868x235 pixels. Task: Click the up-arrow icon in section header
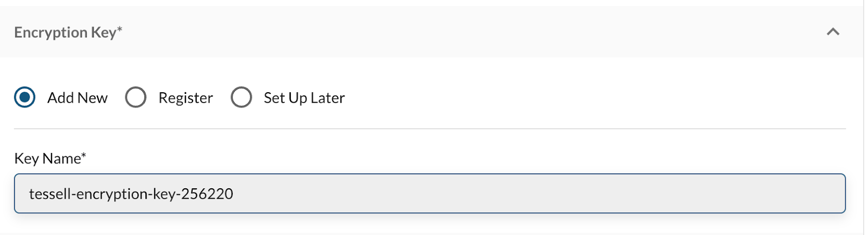pyautogui.click(x=833, y=32)
